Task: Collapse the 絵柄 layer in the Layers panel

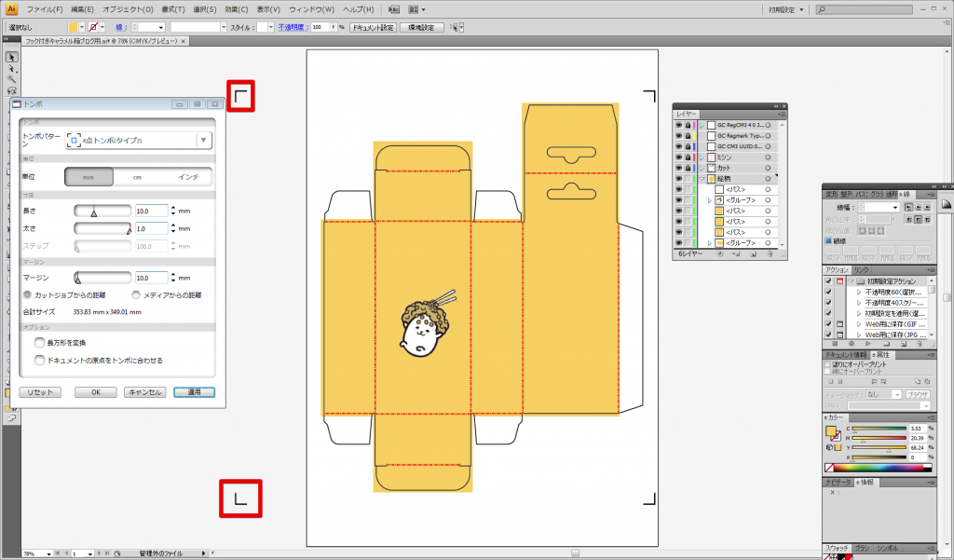Action: click(x=700, y=177)
